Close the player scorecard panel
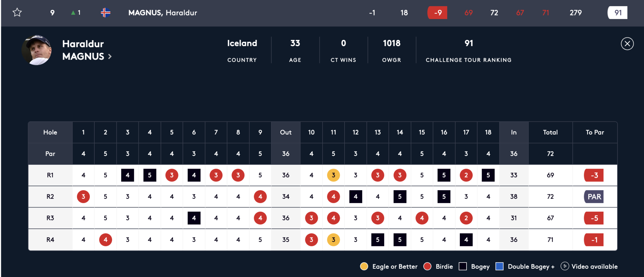The image size is (644, 277). point(627,44)
